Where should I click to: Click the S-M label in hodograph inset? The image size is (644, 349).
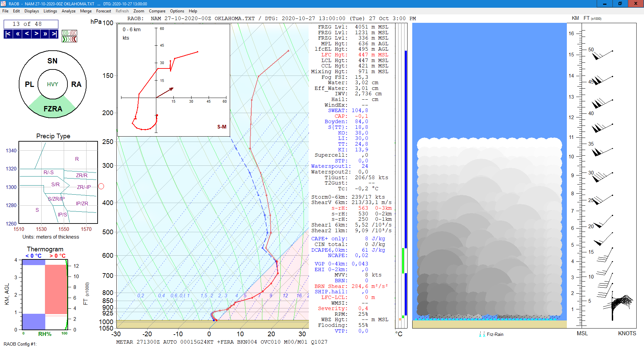pos(222,127)
